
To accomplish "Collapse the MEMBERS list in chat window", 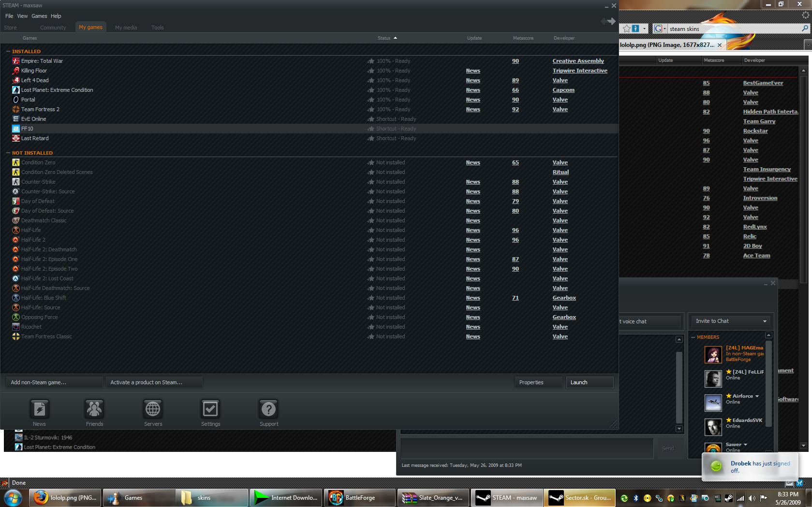I will point(693,337).
